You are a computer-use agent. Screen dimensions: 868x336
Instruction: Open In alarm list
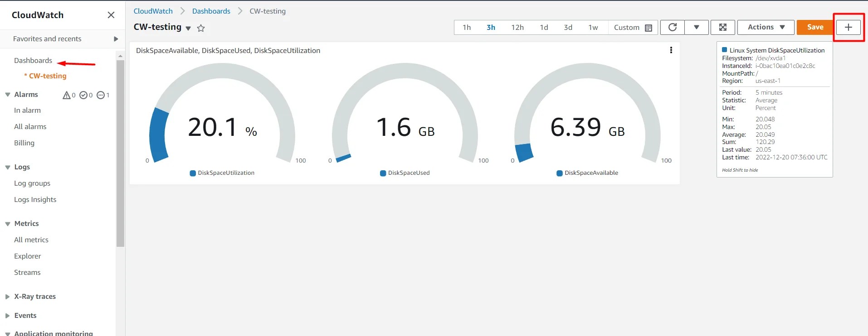click(27, 110)
